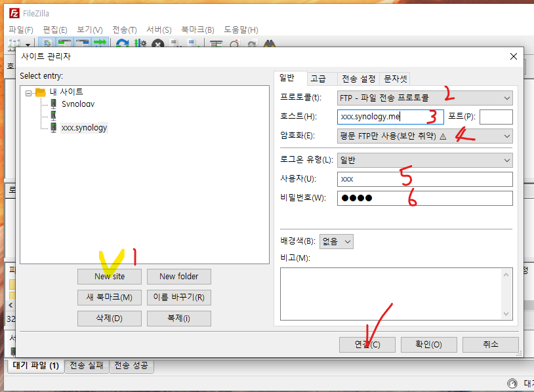Toggle local directory tree toolbar icon
Image resolution: width=534 pixels, height=392 pixels.
tap(65, 43)
